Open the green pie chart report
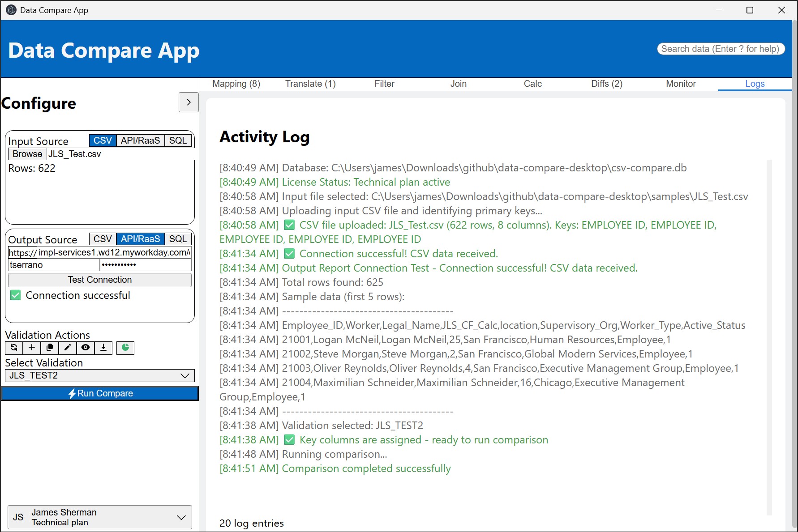The width and height of the screenshot is (798, 532). click(x=125, y=348)
